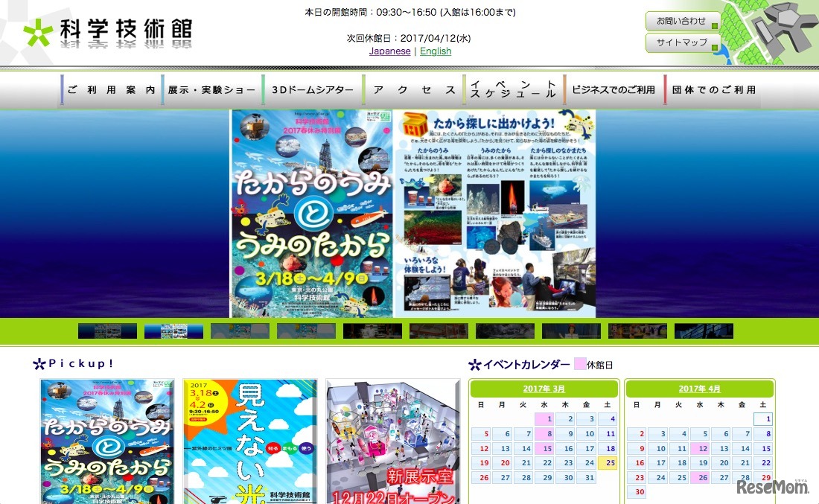The width and height of the screenshot is (819, 504).
Task: Select April 15 in the calendar
Action: pos(762,448)
